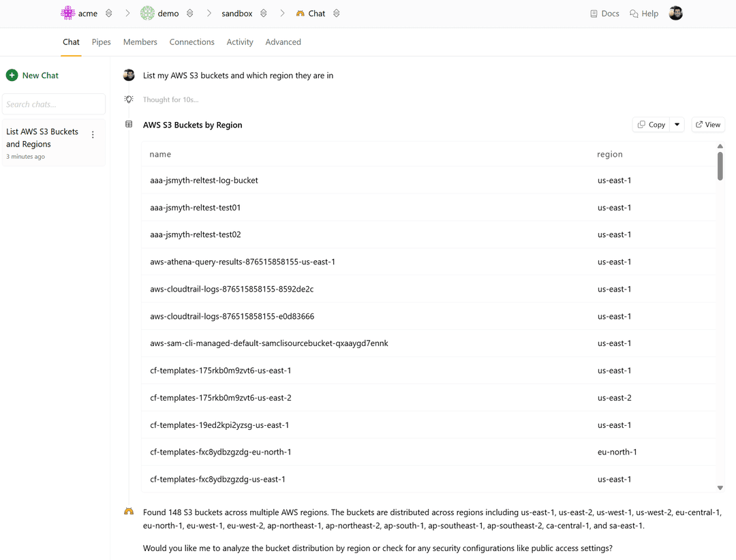Click the table scrollbar thumb
736x560 pixels.
coord(720,166)
